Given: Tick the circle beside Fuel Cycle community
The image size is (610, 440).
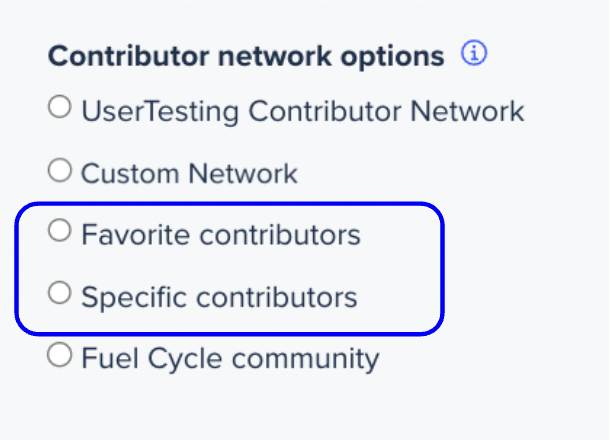Looking at the screenshot, I should pyautogui.click(x=60, y=354).
